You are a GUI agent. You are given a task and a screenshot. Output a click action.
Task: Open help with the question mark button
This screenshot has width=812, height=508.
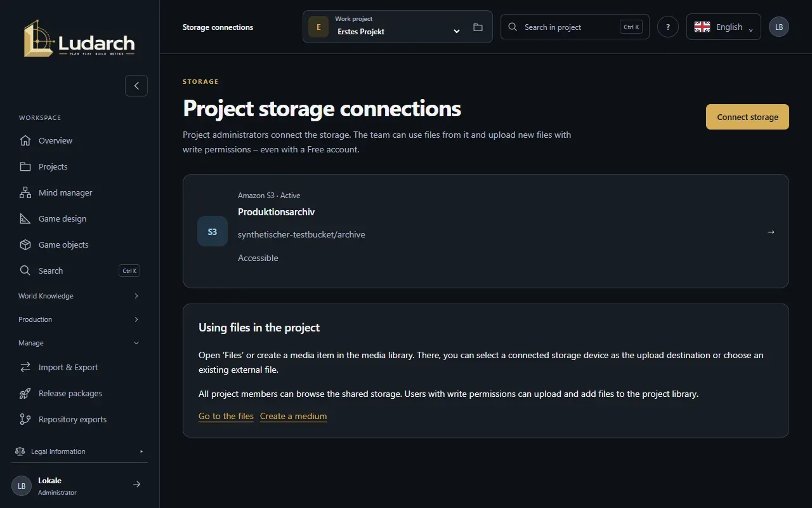(x=668, y=27)
